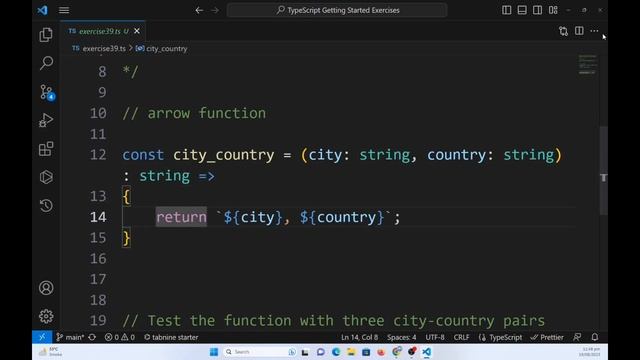Image resolution: width=640 pixels, height=360 pixels.
Task: Click the Prettier status item
Action: pos(547,337)
